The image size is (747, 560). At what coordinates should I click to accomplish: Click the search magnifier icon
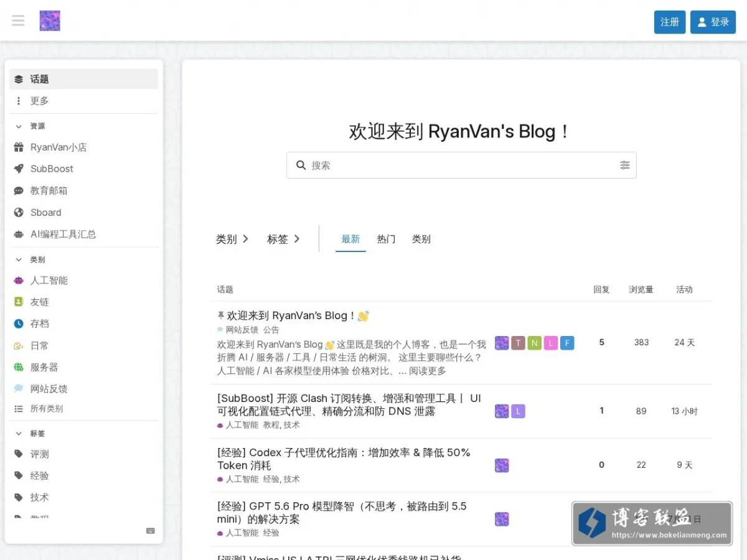click(301, 165)
